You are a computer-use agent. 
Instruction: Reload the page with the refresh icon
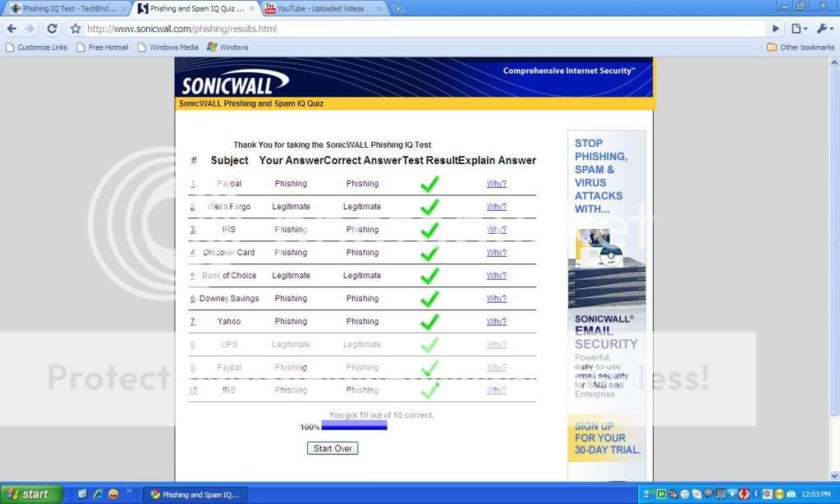(x=52, y=29)
